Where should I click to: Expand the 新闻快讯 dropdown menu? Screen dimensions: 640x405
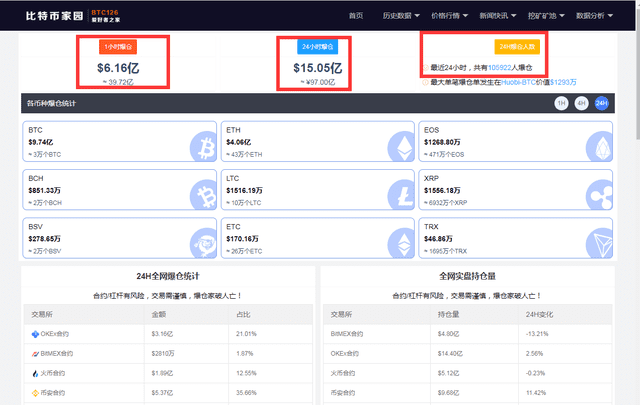click(x=498, y=16)
